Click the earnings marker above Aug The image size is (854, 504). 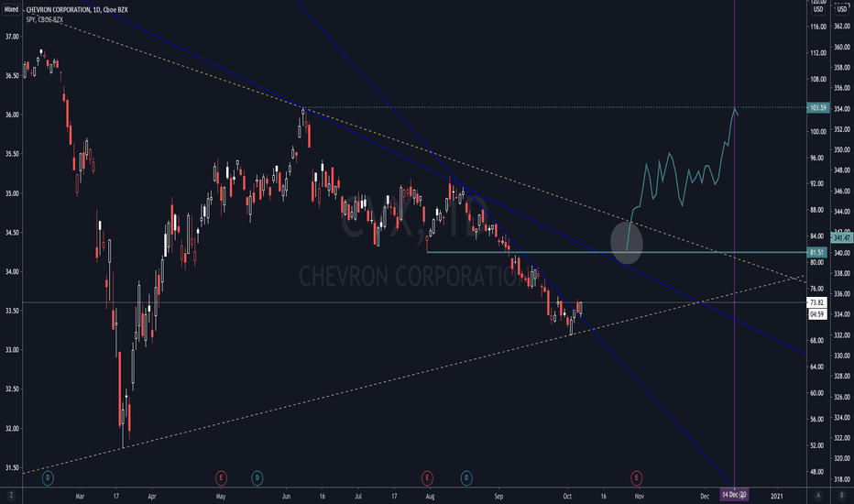coord(427,478)
